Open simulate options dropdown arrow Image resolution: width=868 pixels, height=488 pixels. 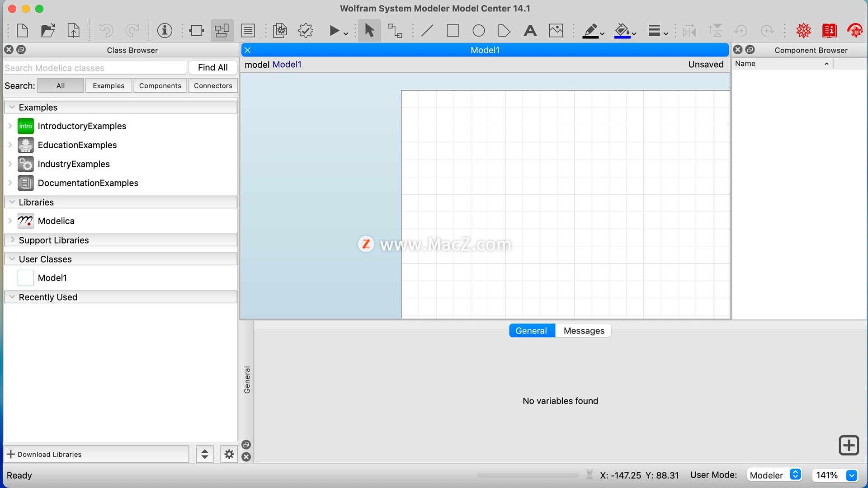[346, 33]
